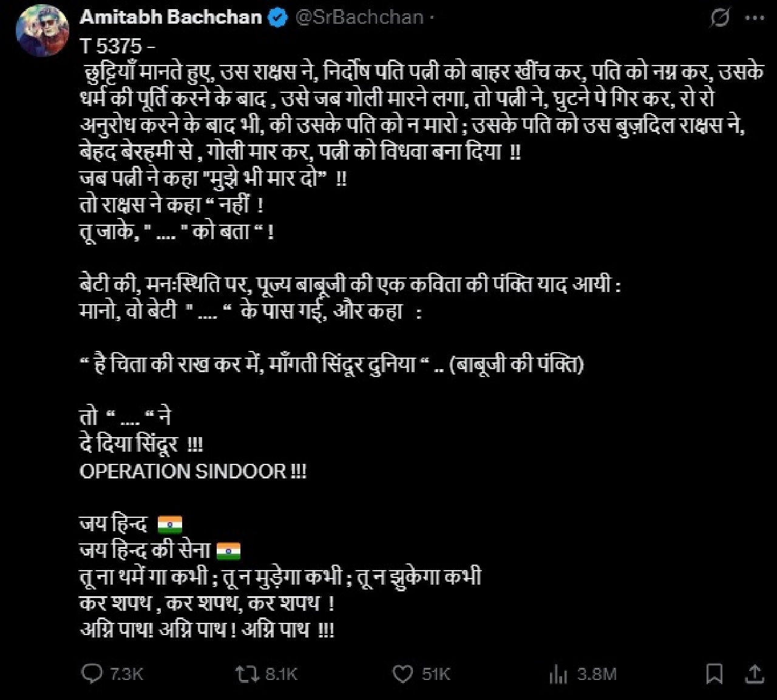Click the 3.8M views count

click(x=597, y=674)
